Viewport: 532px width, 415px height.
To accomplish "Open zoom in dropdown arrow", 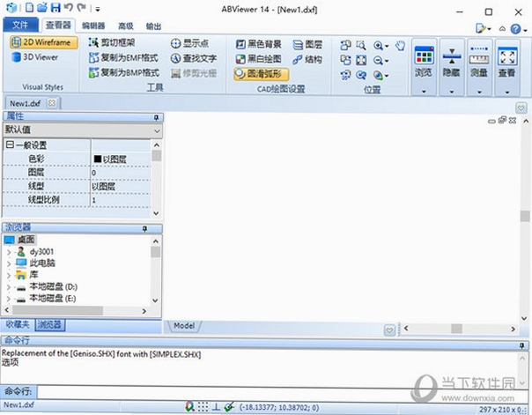I will pos(387,46).
